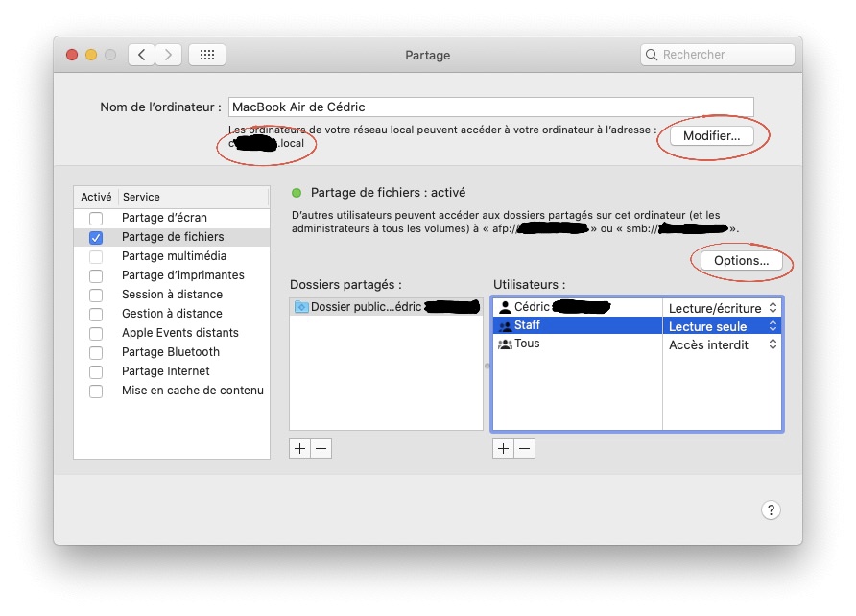The width and height of the screenshot is (856, 616).
Task: Enable Session à distance checkbox
Action: [x=96, y=296]
